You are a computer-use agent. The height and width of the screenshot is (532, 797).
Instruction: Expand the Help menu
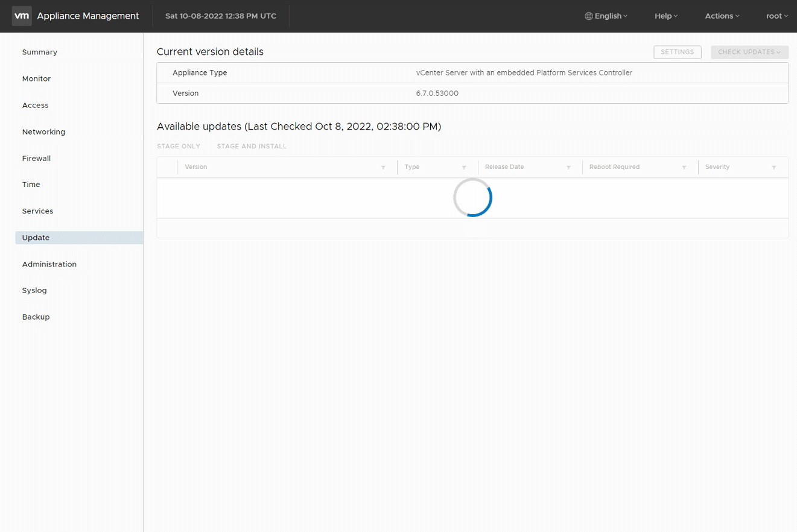pyautogui.click(x=666, y=16)
